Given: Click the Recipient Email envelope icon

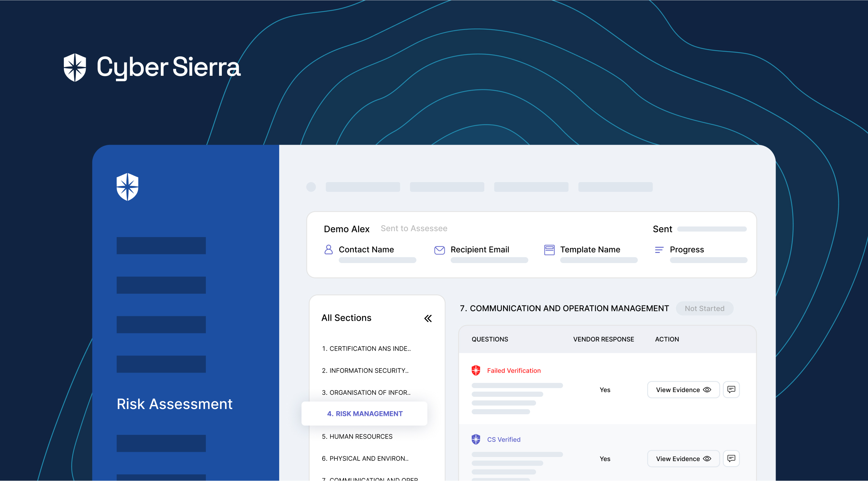Looking at the screenshot, I should point(440,250).
